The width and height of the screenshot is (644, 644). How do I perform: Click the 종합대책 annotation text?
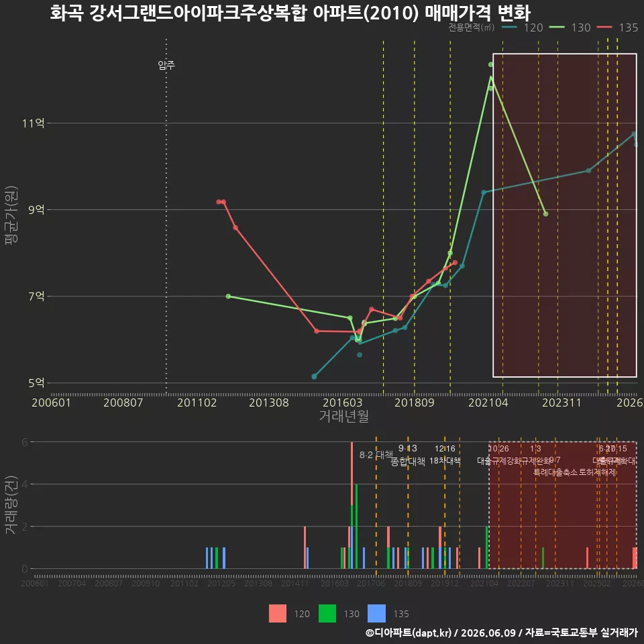pyautogui.click(x=407, y=462)
